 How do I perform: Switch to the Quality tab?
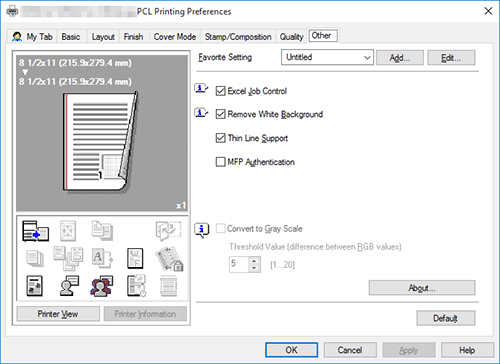click(x=291, y=37)
